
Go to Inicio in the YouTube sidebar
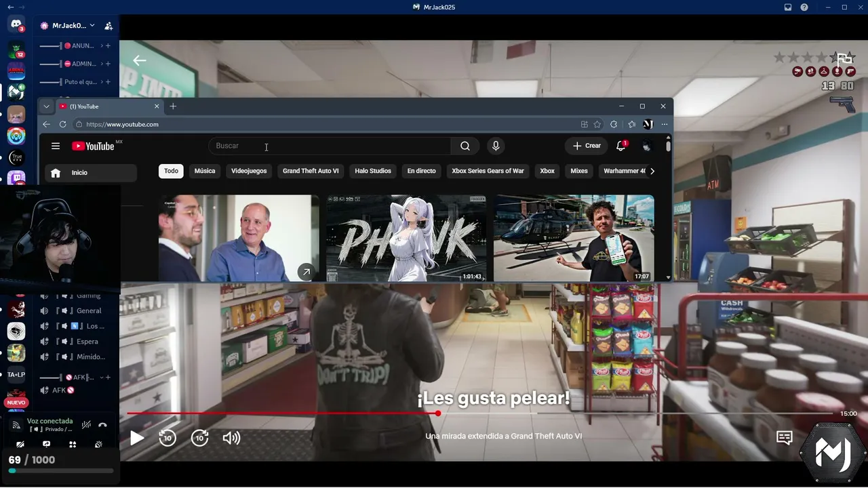91,173
